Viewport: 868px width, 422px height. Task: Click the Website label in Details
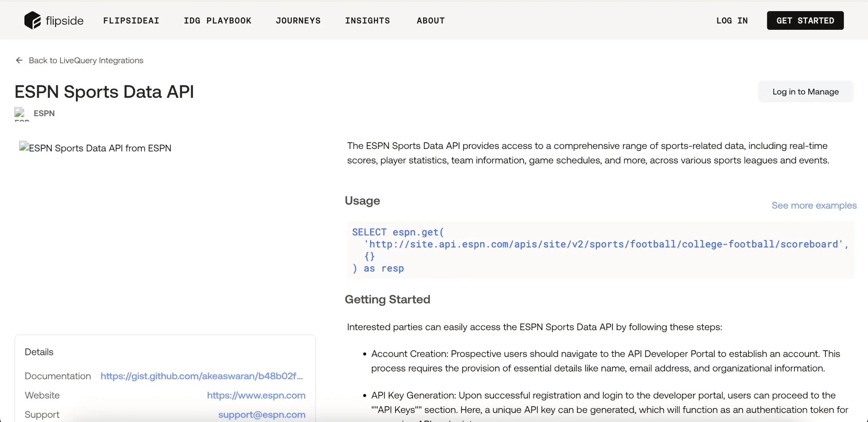coord(42,395)
